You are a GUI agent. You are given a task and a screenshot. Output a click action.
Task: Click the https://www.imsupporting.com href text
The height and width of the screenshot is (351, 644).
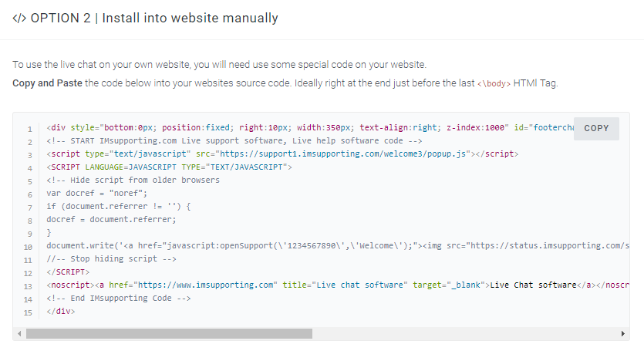205,285
